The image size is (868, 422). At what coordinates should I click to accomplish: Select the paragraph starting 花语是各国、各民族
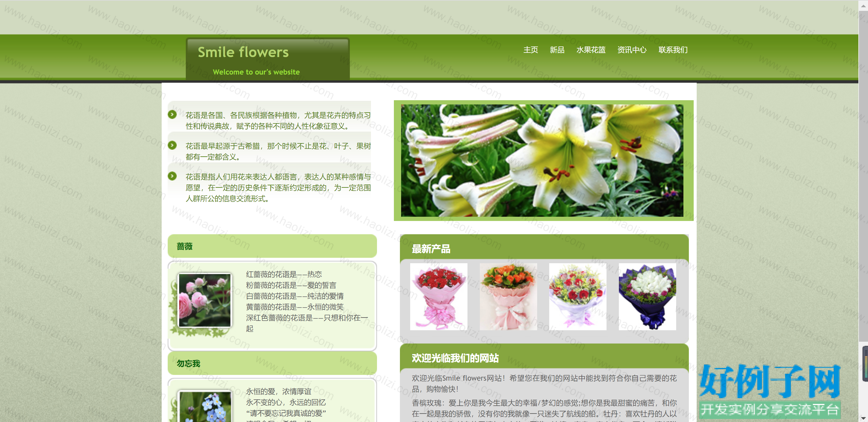click(x=278, y=121)
